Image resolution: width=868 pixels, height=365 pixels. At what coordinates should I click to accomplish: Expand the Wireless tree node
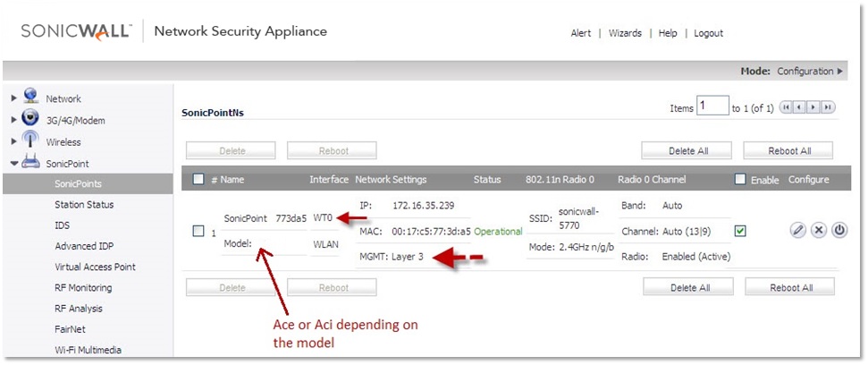(14, 141)
